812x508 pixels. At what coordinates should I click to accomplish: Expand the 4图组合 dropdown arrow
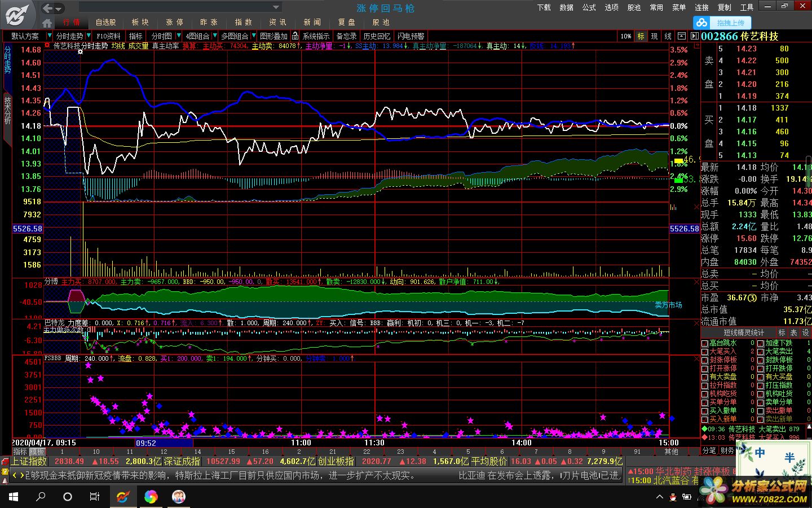[215, 36]
